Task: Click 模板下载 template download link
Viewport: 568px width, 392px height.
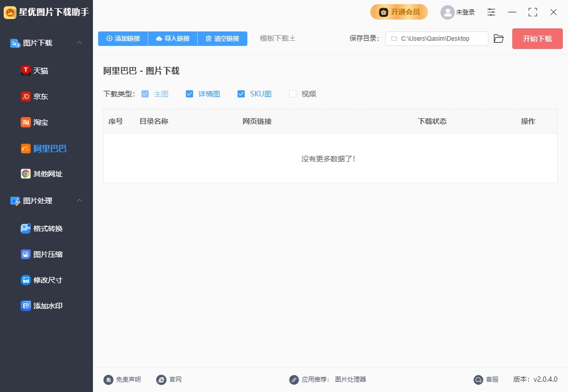Action: click(277, 39)
